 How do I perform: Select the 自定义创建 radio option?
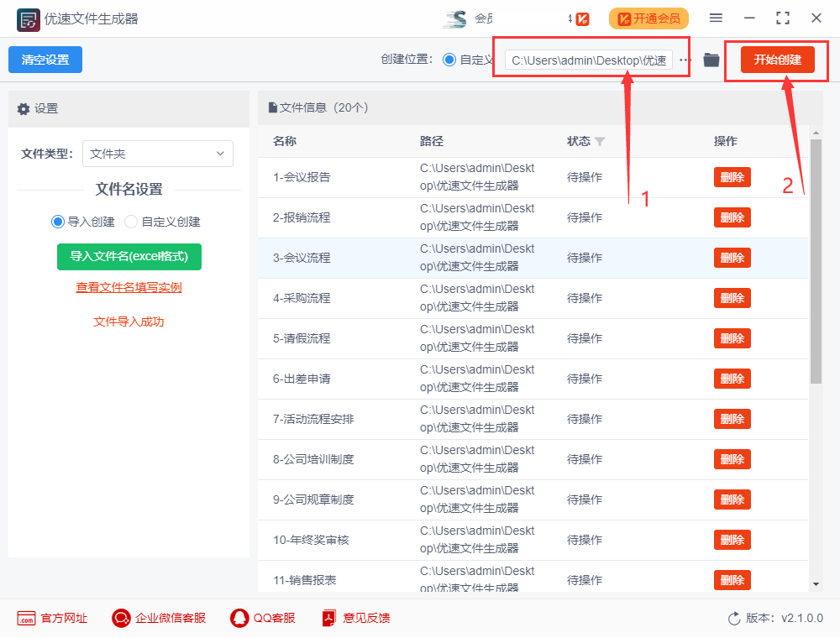[x=131, y=221]
